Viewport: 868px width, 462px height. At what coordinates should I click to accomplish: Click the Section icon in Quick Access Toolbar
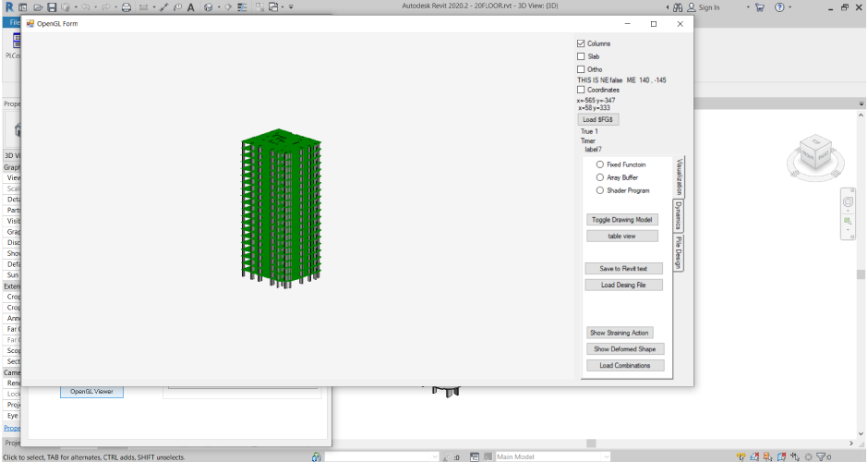227,7
